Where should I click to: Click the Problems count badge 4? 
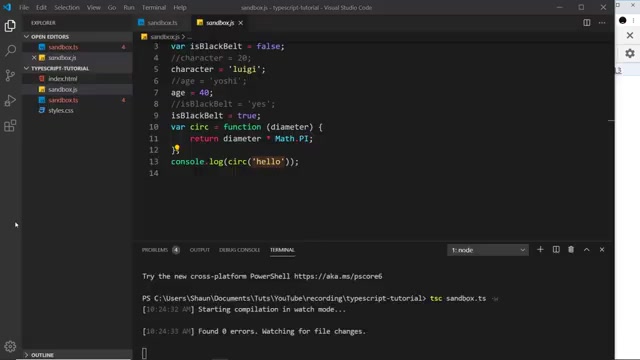176,250
